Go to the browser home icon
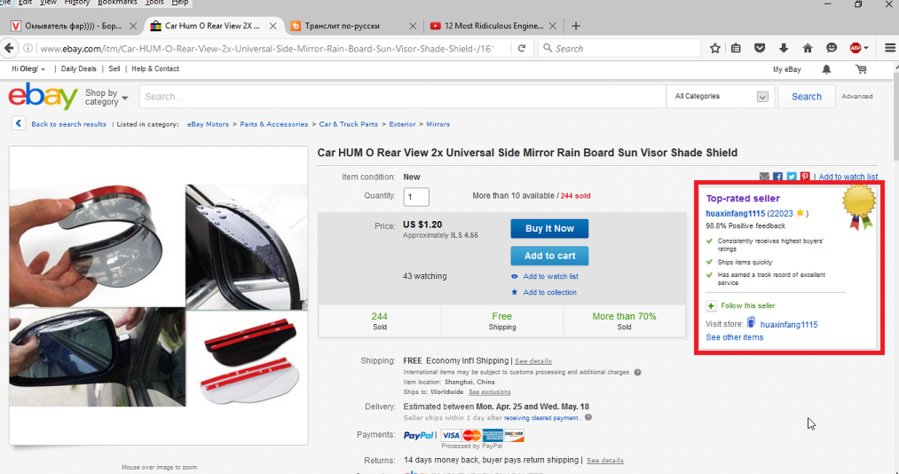Screen dimensions: 899x474 point(807,49)
